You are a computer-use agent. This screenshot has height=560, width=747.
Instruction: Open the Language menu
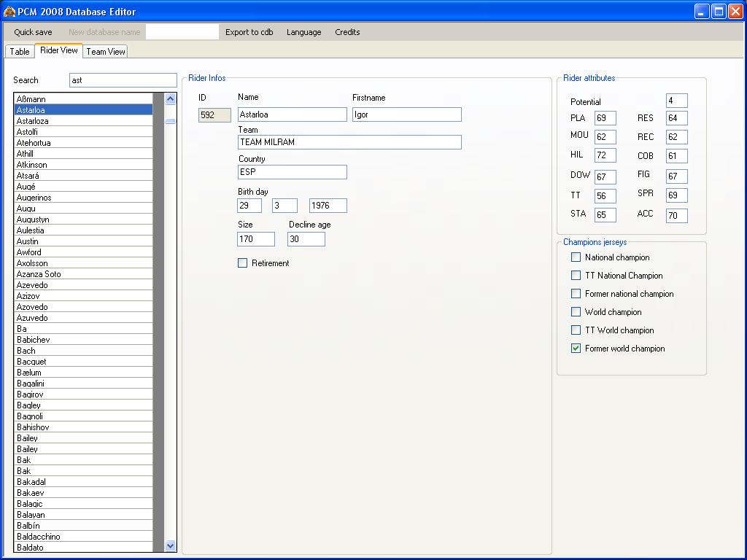point(303,32)
